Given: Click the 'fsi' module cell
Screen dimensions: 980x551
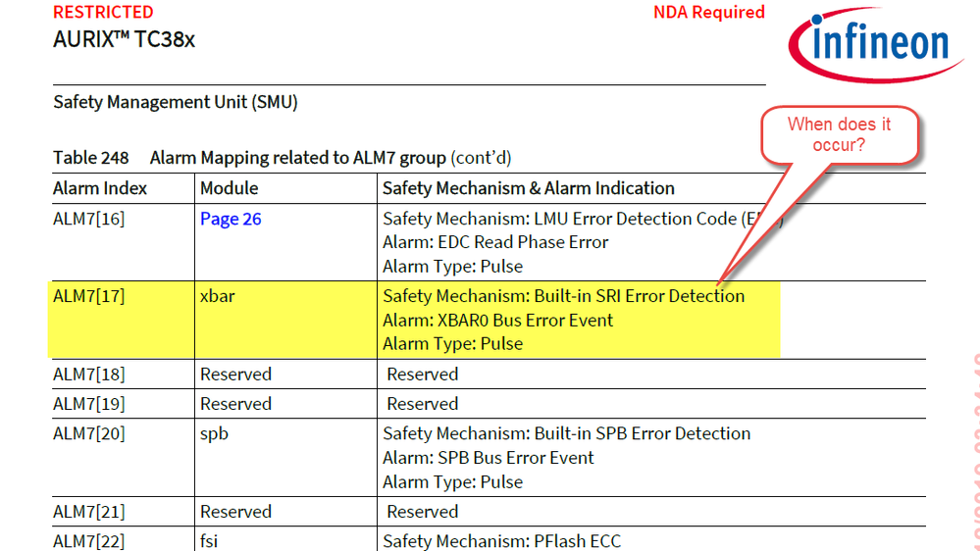Looking at the screenshot, I should (209, 541).
